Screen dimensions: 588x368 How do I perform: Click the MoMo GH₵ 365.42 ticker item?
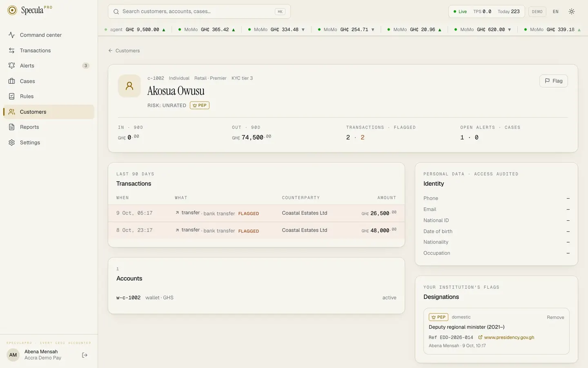(x=207, y=29)
